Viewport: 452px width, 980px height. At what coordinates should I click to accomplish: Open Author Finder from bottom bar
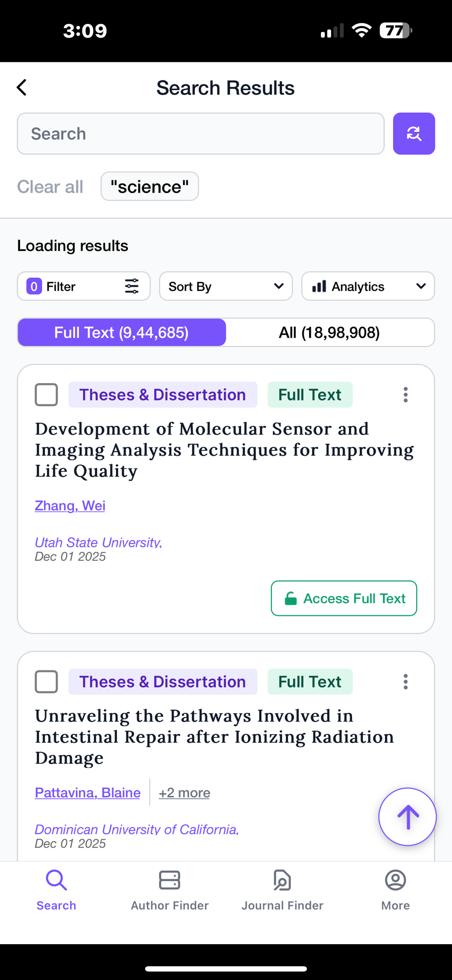pyautogui.click(x=169, y=890)
